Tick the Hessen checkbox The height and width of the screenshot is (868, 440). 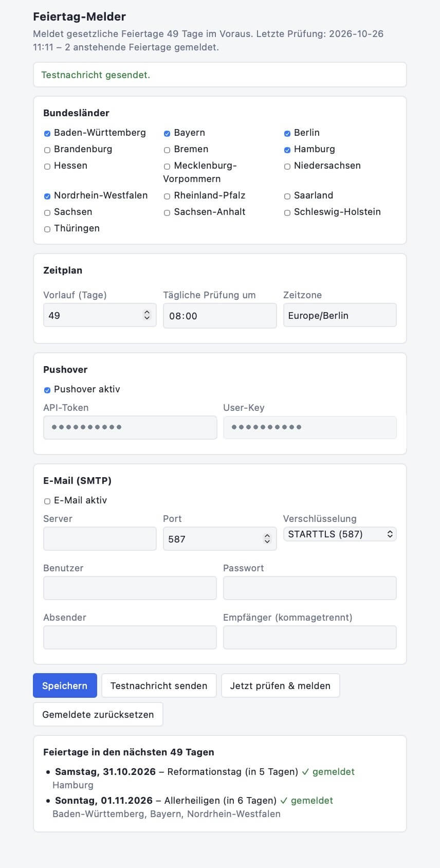[x=47, y=167]
